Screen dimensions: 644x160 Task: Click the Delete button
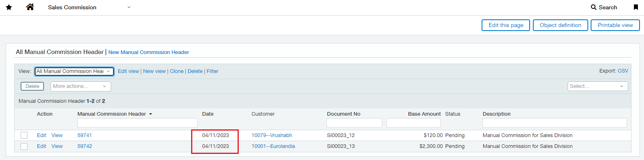(x=32, y=86)
